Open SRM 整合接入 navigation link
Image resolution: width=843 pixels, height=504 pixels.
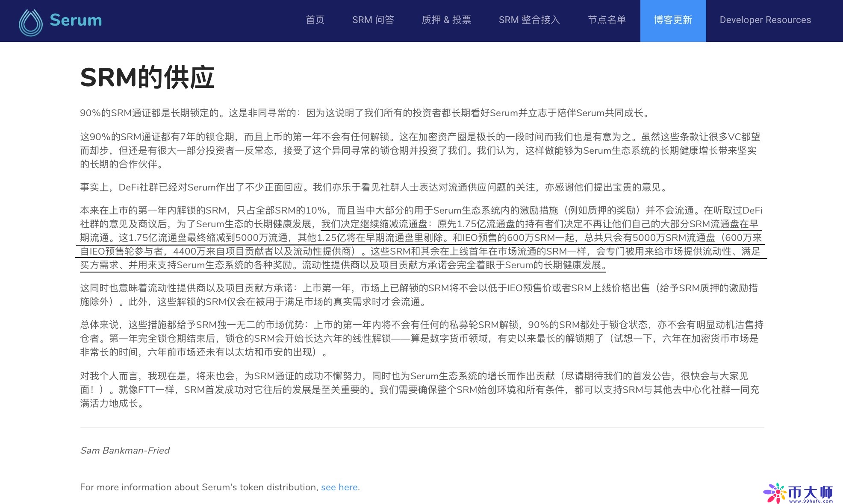click(x=529, y=20)
